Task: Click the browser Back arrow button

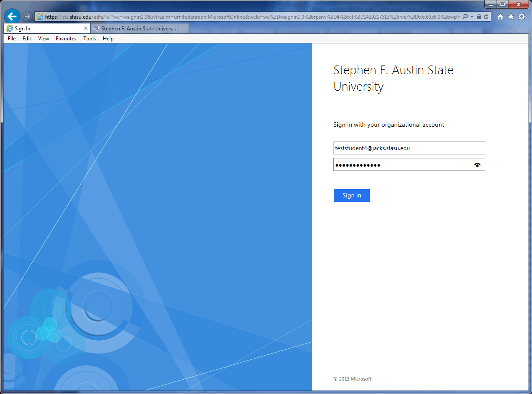Action: pyautogui.click(x=12, y=16)
